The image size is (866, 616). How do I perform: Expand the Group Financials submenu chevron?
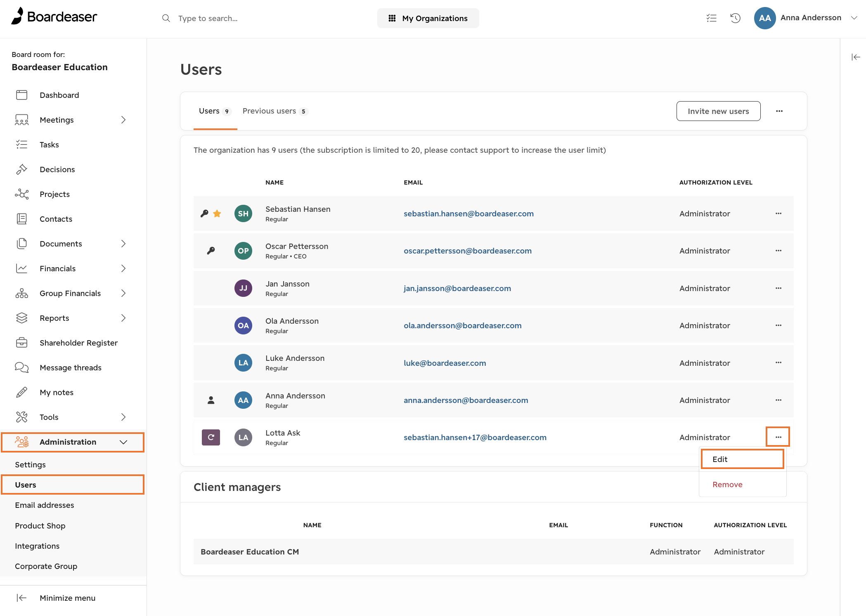123,293
